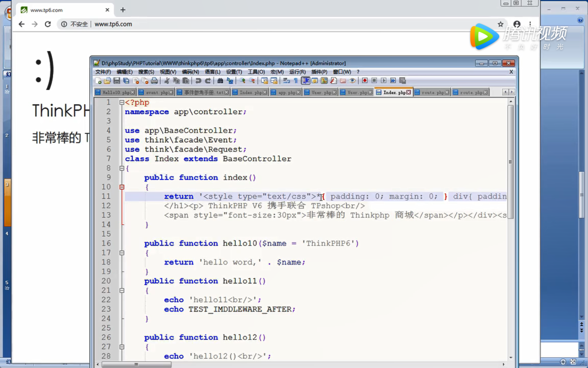Image resolution: width=588 pixels, height=368 pixels.
Task: Stop macro recording
Action: click(374, 81)
